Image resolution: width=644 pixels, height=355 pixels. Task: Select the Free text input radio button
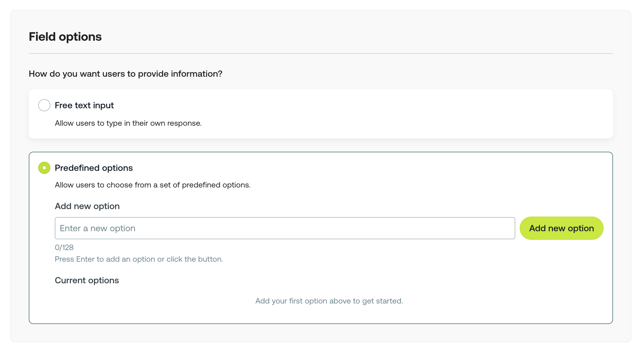(44, 105)
